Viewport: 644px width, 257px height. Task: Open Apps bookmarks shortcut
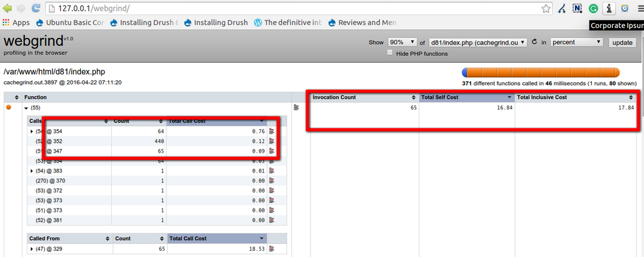[16, 22]
